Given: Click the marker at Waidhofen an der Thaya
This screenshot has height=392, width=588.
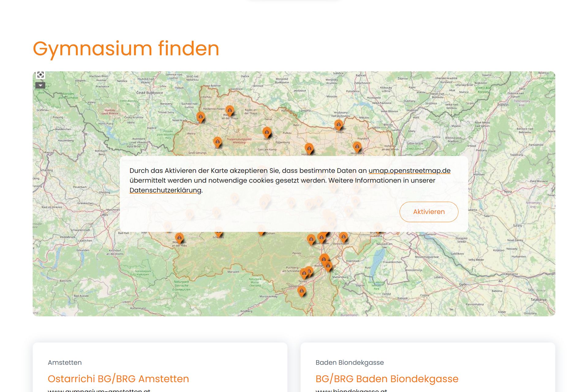Looking at the screenshot, I should pyautogui.click(x=230, y=110).
